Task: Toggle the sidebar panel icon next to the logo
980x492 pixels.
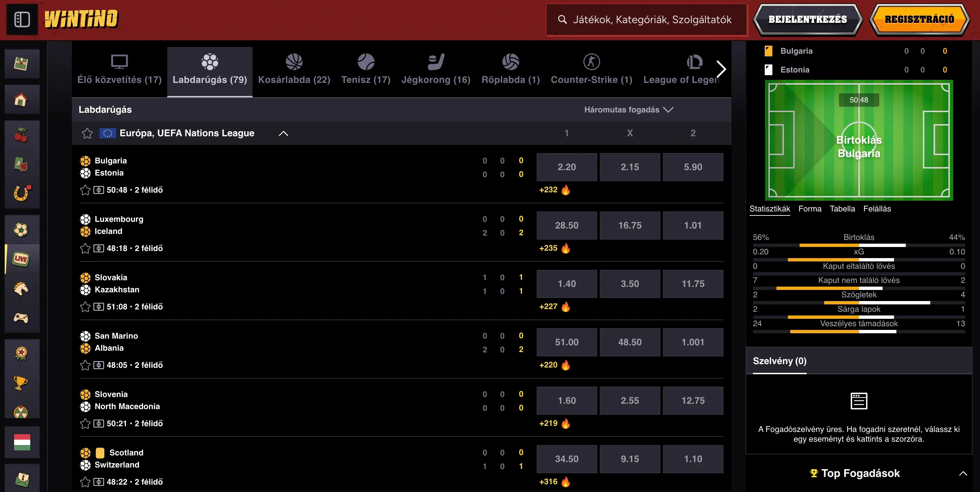Action: point(22,19)
